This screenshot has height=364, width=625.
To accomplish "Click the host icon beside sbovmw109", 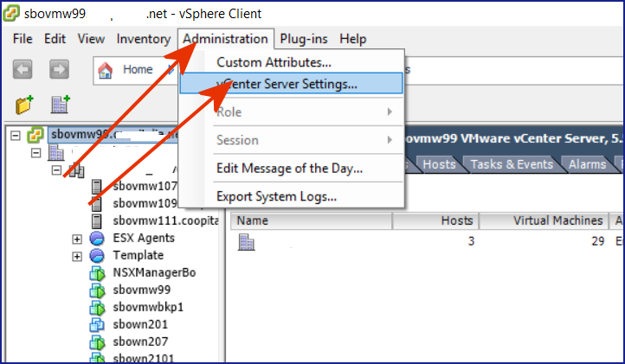I will (x=96, y=203).
